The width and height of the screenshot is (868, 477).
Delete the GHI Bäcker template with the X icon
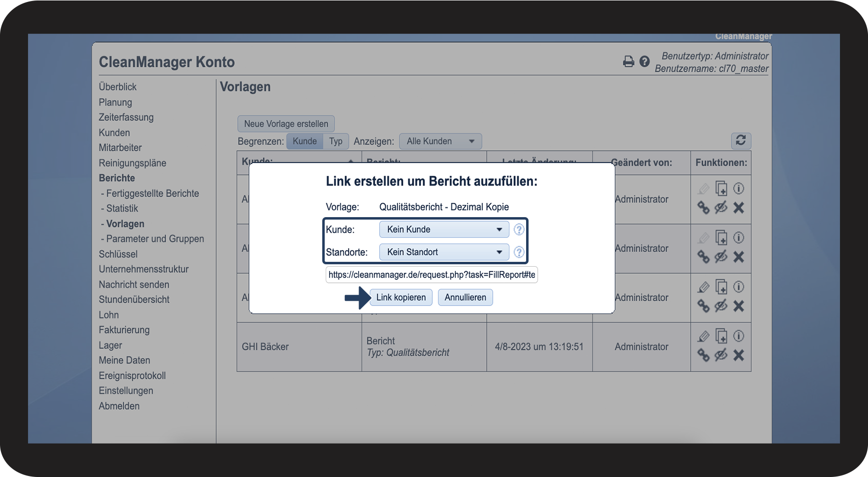coord(738,355)
